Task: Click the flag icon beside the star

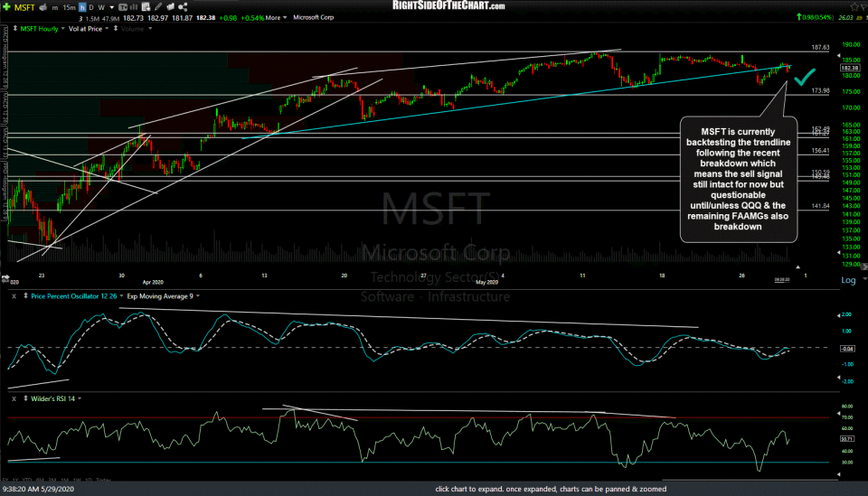Action: coord(863,6)
